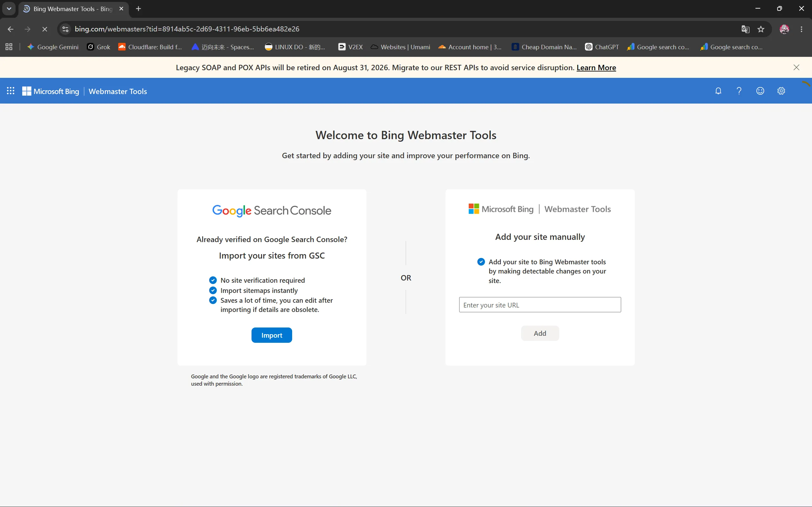Open the tab search dropdown arrow

coord(9,9)
